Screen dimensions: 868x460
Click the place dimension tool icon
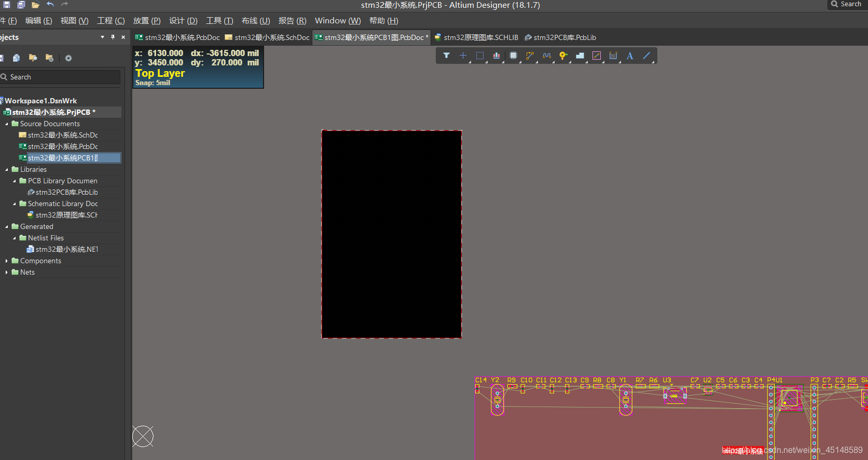click(x=613, y=56)
